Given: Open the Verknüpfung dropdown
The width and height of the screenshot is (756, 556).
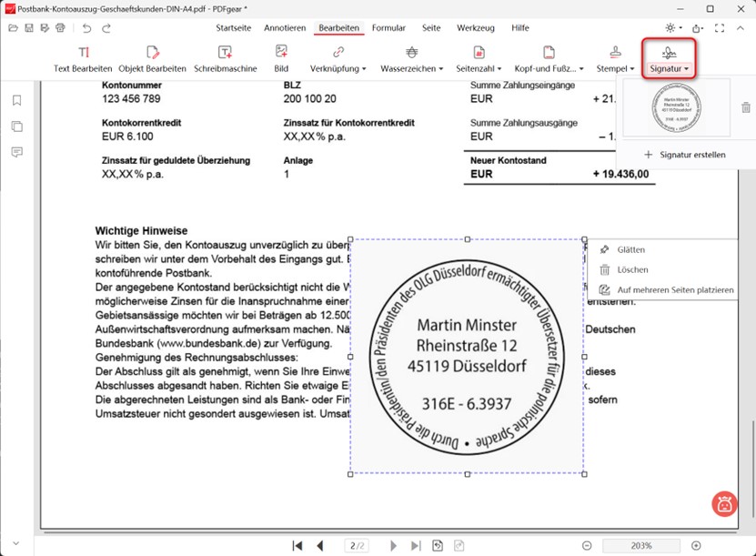Looking at the screenshot, I should [x=338, y=59].
